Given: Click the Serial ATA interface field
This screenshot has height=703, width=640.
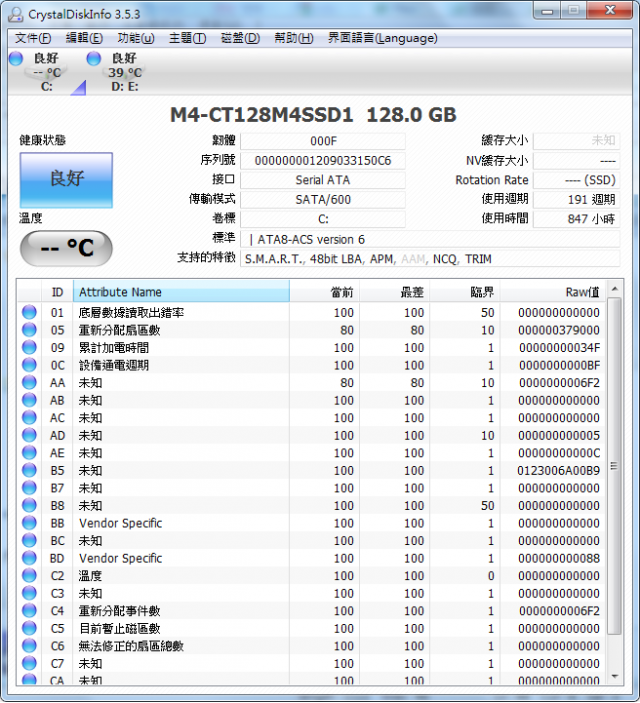Looking at the screenshot, I should pyautogui.click(x=323, y=180).
